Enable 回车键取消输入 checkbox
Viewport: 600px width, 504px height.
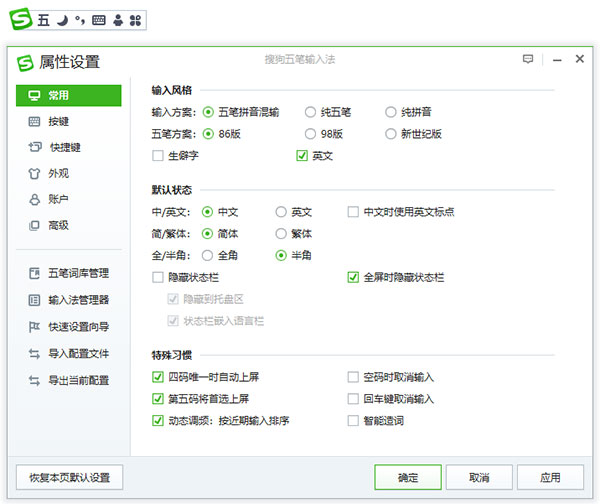click(353, 399)
